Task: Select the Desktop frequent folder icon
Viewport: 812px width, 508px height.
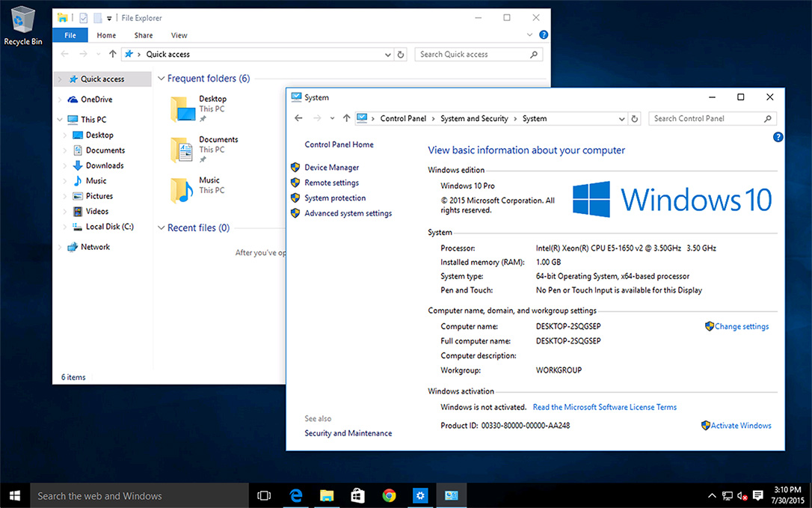Action: (x=183, y=109)
